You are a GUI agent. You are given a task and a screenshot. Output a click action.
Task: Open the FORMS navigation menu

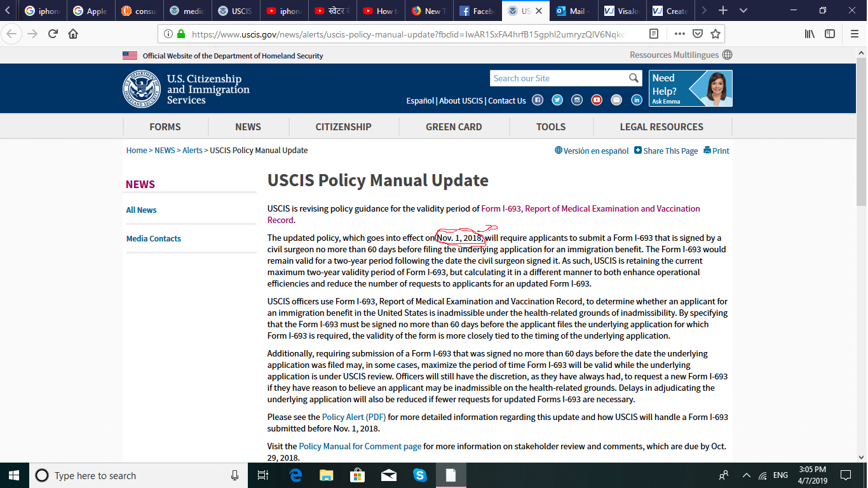coord(165,126)
